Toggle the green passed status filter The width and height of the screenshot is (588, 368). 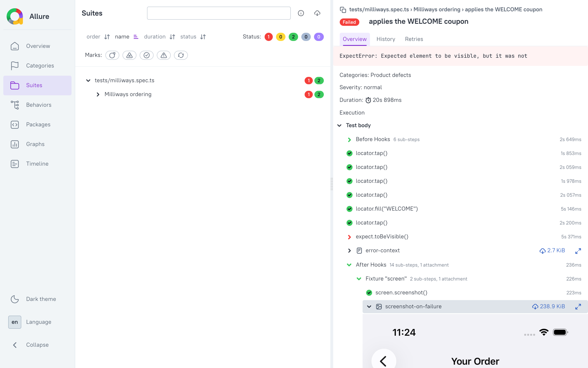293,37
